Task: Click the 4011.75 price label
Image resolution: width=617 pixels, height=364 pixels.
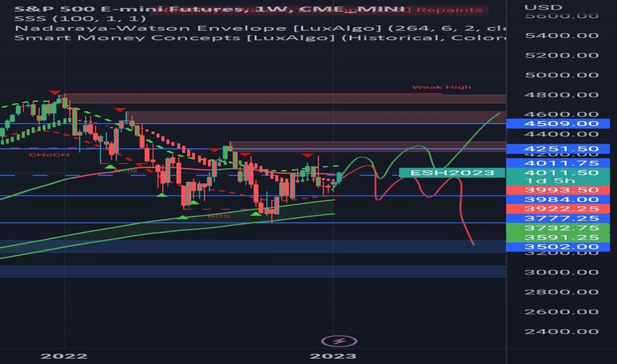Action: (x=558, y=163)
